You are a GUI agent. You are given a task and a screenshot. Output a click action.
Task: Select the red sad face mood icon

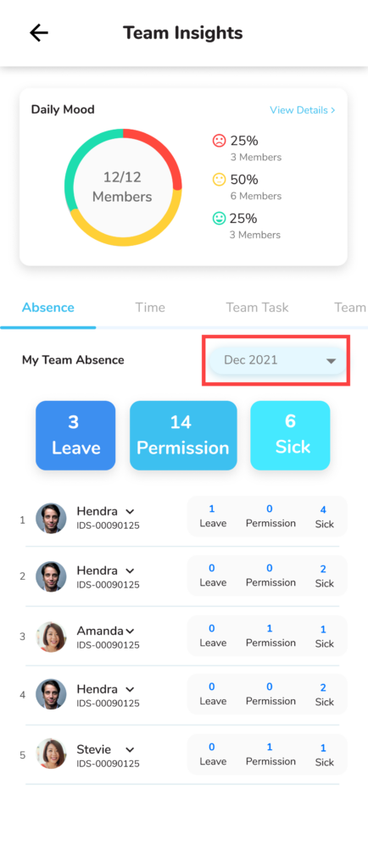[x=219, y=141]
